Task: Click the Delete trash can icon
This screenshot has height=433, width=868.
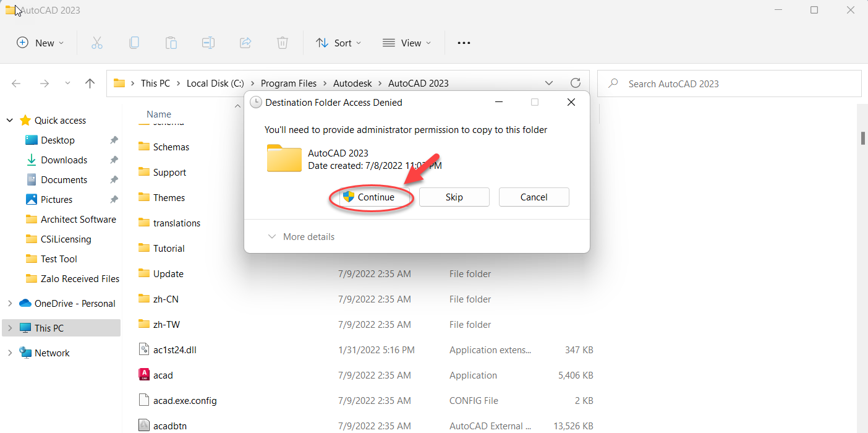Action: pyautogui.click(x=283, y=43)
